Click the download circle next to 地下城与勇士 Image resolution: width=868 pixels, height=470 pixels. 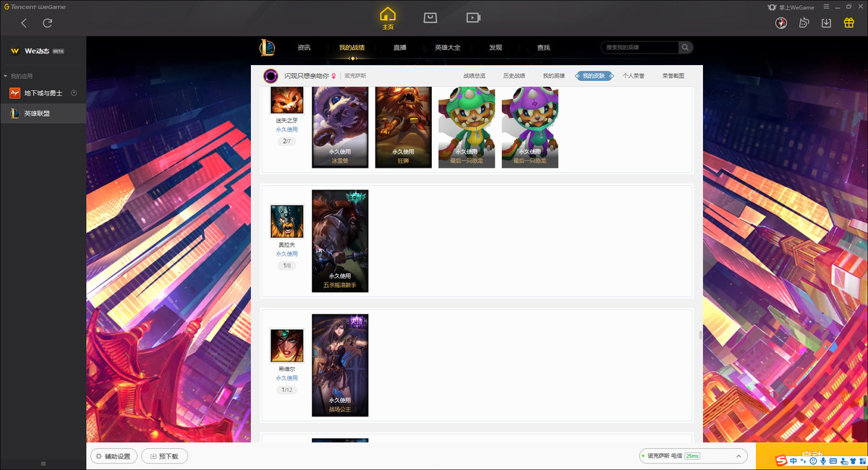pos(74,93)
